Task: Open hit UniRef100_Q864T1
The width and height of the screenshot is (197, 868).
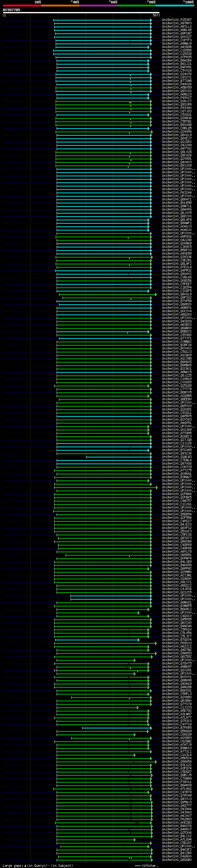Action: tap(177, 200)
